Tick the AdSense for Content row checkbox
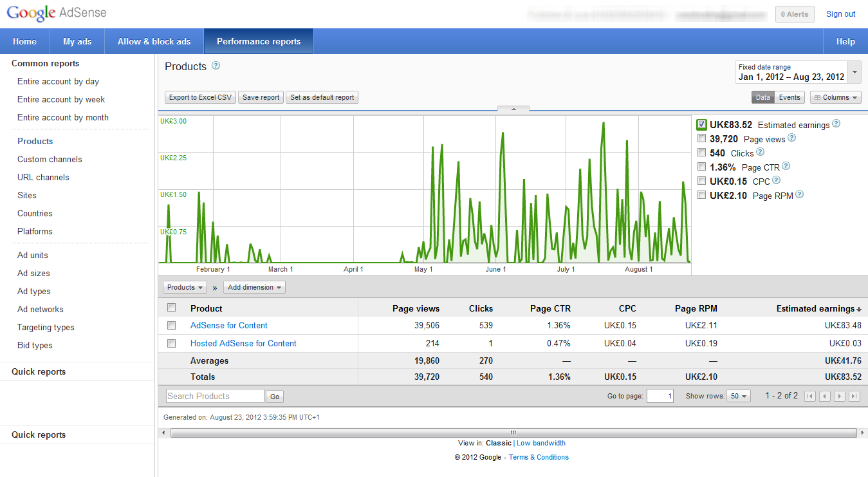Image resolution: width=868 pixels, height=477 pixels. (171, 326)
